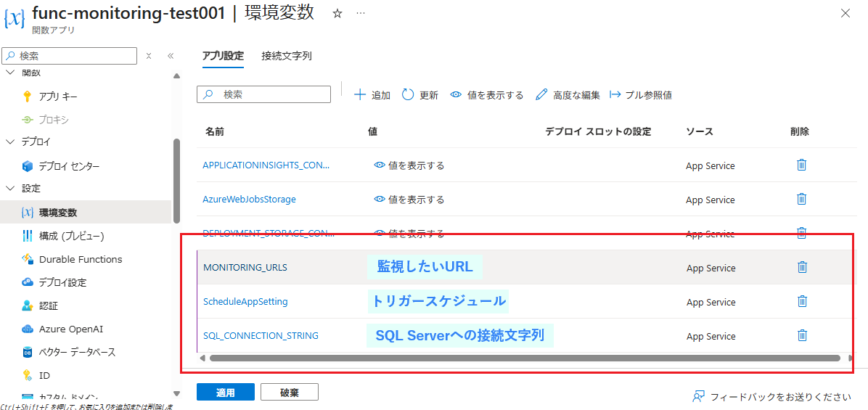Image resolution: width=868 pixels, height=410 pixels.
Task: Click toolbar 値を表示する to show values
Action: [486, 95]
